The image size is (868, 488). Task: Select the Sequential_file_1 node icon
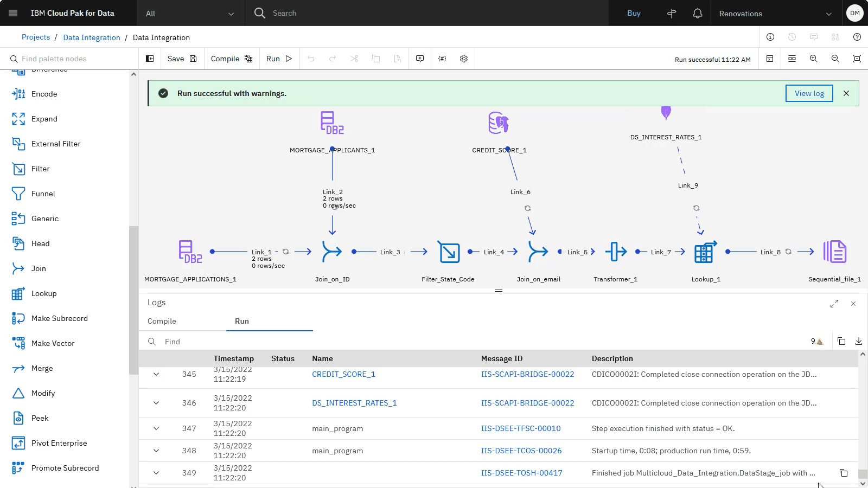(835, 252)
